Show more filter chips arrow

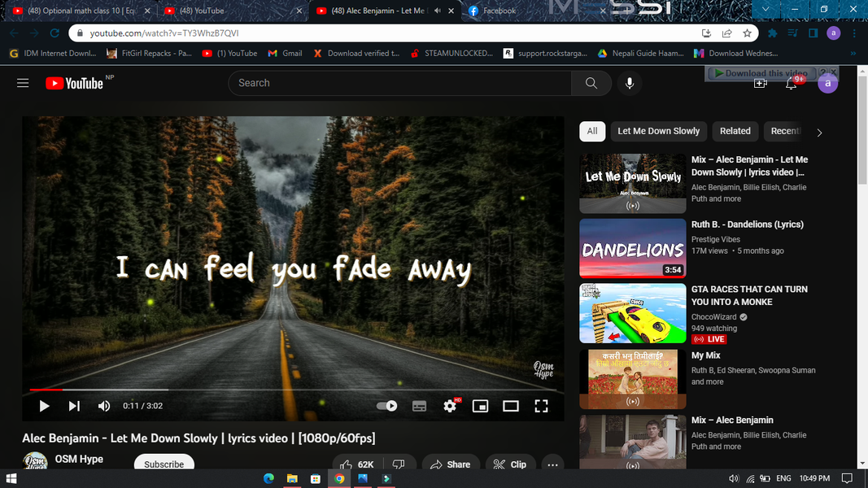(x=820, y=133)
